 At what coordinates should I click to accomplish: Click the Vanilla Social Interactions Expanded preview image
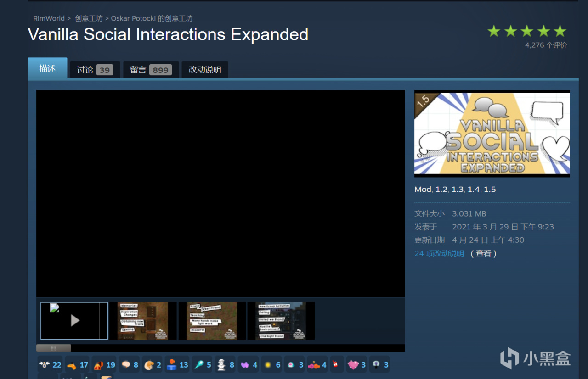pos(492,134)
